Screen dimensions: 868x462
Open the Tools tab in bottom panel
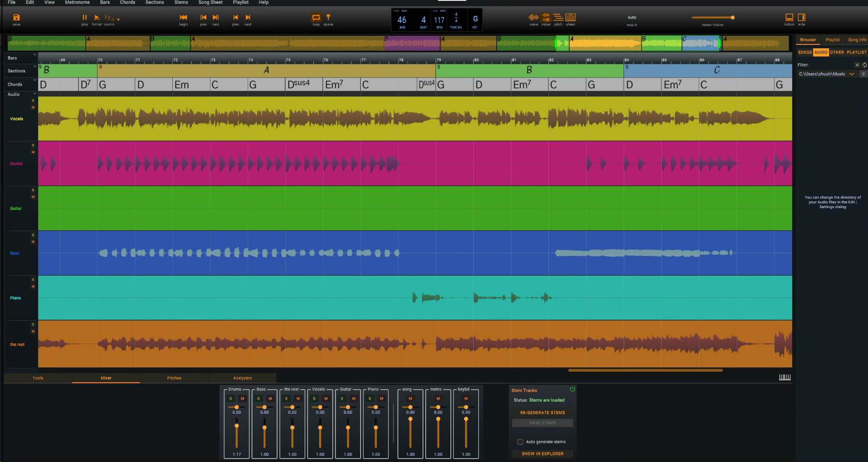(38, 378)
